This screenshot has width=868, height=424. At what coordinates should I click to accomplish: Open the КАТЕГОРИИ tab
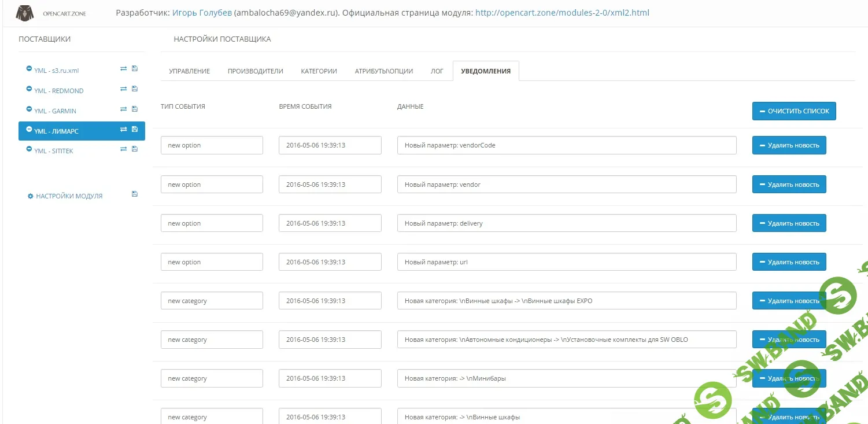319,71
